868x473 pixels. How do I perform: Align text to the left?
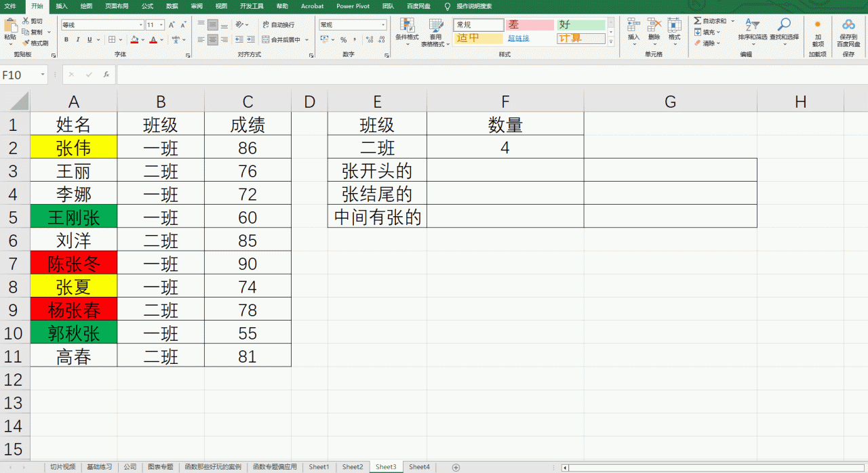click(x=201, y=40)
